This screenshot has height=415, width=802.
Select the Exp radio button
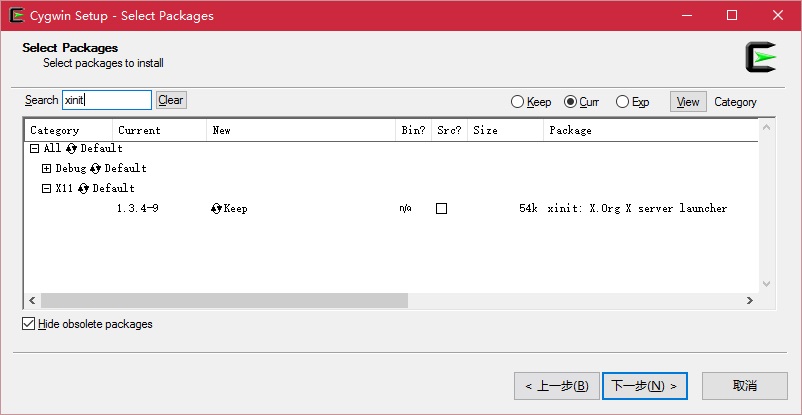(x=622, y=102)
